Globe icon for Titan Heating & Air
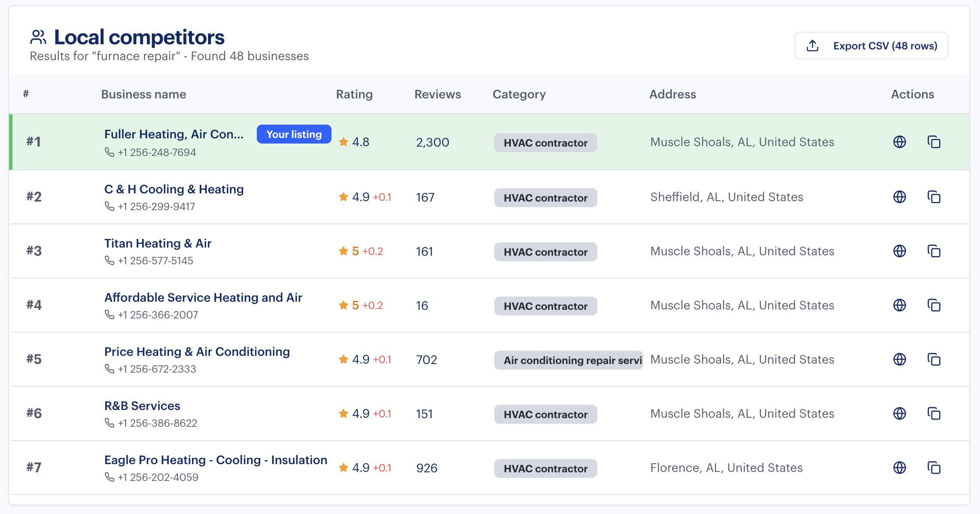 point(899,251)
